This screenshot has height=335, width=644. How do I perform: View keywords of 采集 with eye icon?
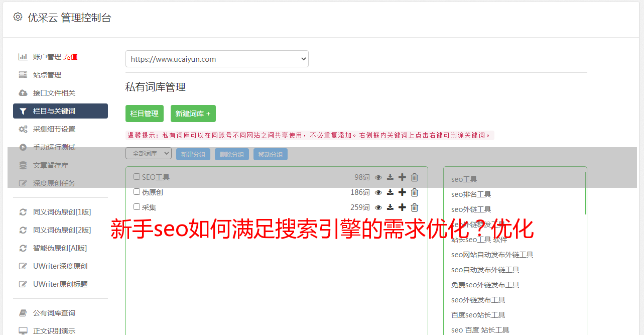(x=378, y=207)
